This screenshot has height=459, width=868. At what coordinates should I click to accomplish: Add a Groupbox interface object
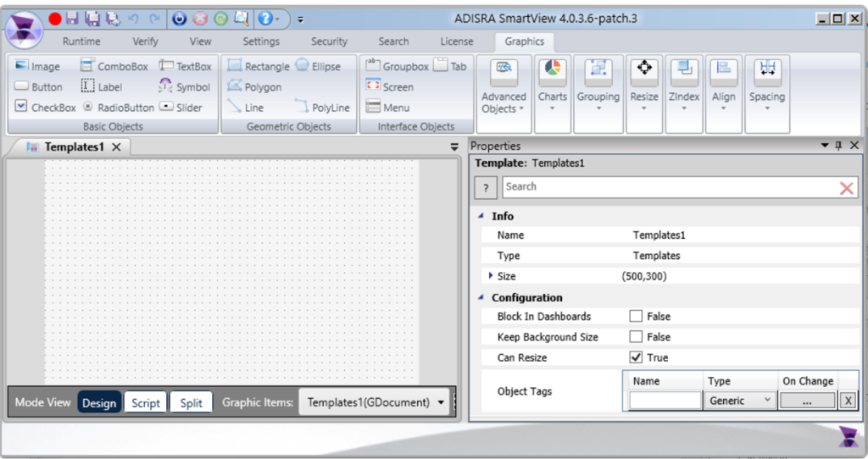click(397, 66)
